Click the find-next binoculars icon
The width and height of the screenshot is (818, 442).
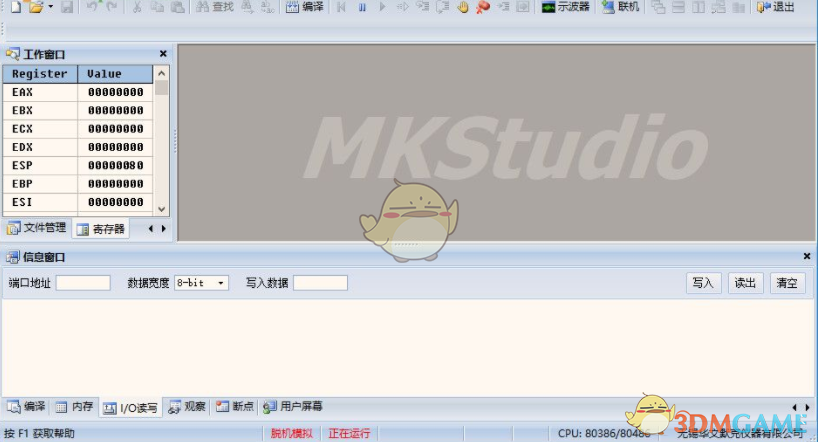[247, 7]
